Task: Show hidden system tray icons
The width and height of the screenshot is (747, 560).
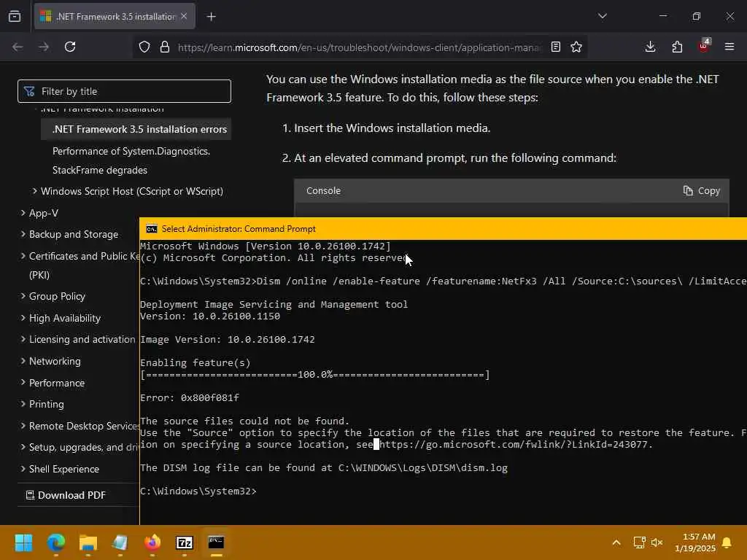Action: click(x=616, y=542)
